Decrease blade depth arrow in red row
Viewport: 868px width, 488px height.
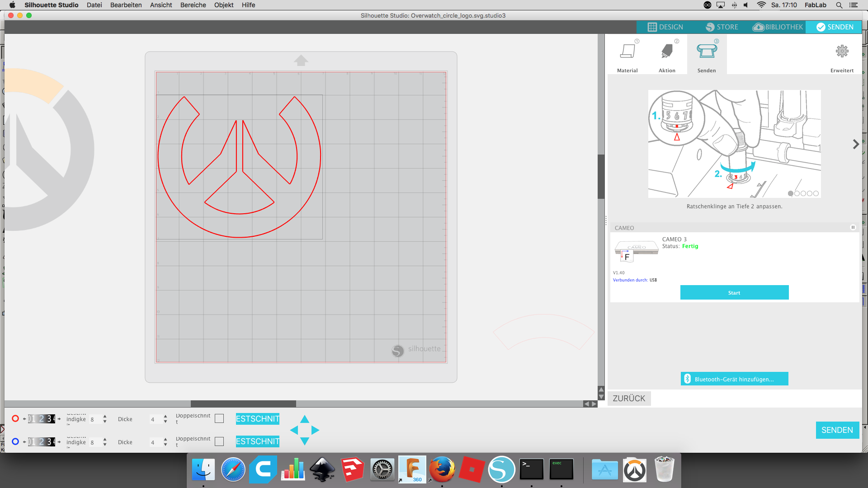[x=24, y=419]
